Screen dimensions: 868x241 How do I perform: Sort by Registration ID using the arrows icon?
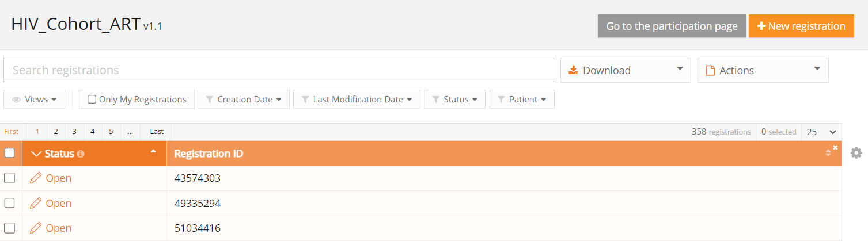pyautogui.click(x=828, y=153)
